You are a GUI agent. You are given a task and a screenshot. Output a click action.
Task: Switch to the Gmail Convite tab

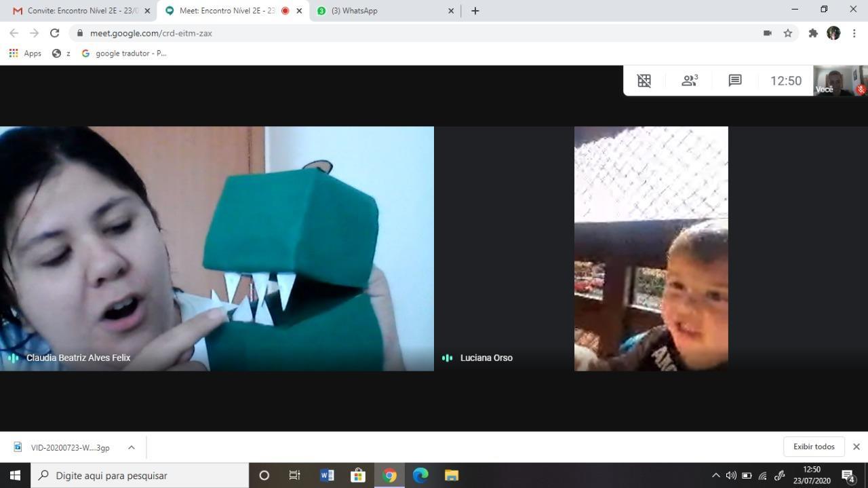coord(81,11)
